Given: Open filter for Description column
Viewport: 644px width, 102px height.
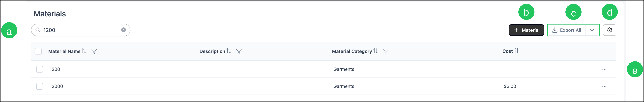Looking at the screenshot, I should [239, 51].
